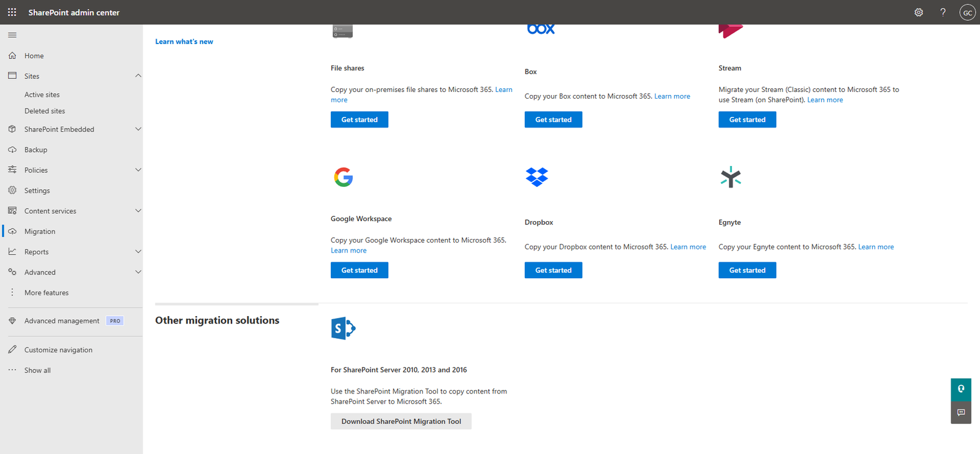Open Learn more link for Box

(672, 96)
